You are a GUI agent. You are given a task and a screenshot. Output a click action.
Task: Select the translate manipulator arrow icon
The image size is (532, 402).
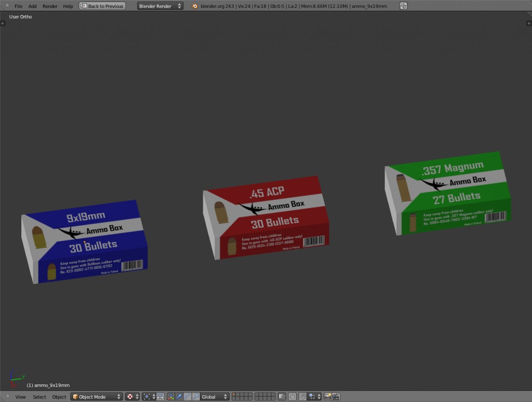tap(179, 396)
